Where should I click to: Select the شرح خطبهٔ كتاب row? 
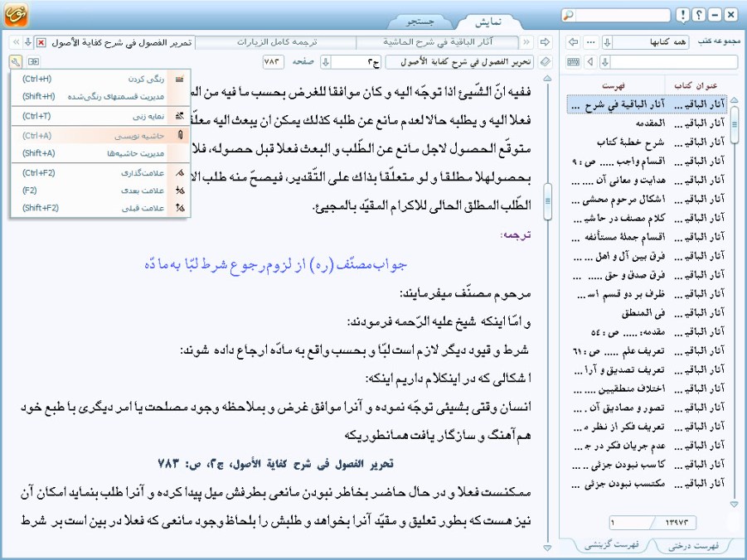pos(648,142)
